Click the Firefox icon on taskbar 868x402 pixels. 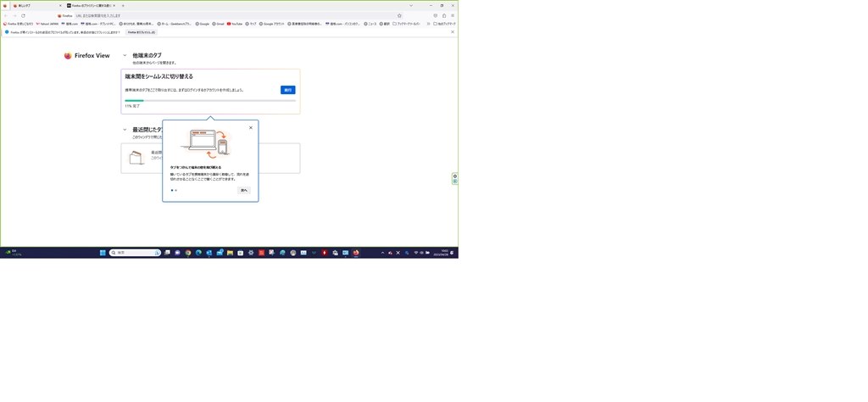pos(356,253)
